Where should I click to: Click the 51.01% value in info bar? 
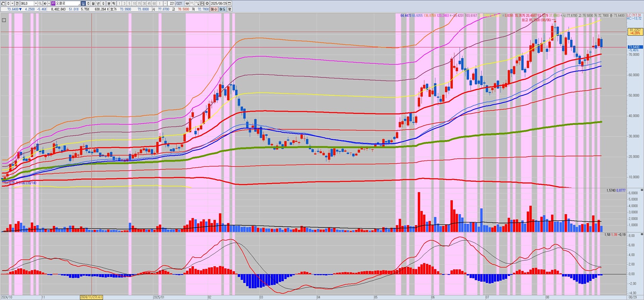click(74, 9)
